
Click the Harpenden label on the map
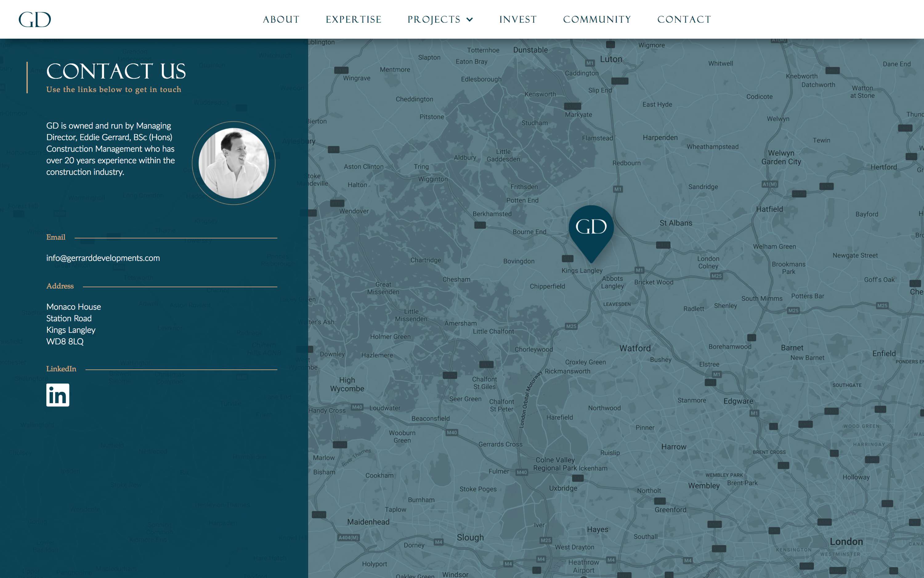coord(660,137)
